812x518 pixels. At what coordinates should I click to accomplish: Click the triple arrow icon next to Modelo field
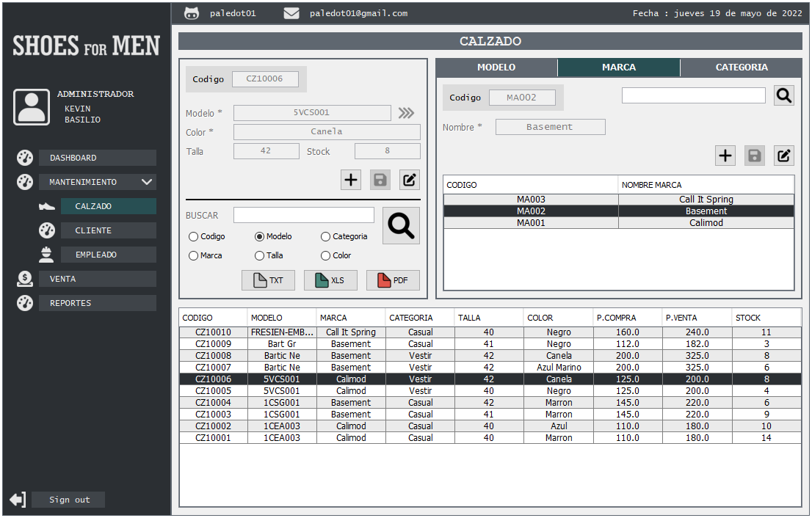click(x=406, y=113)
